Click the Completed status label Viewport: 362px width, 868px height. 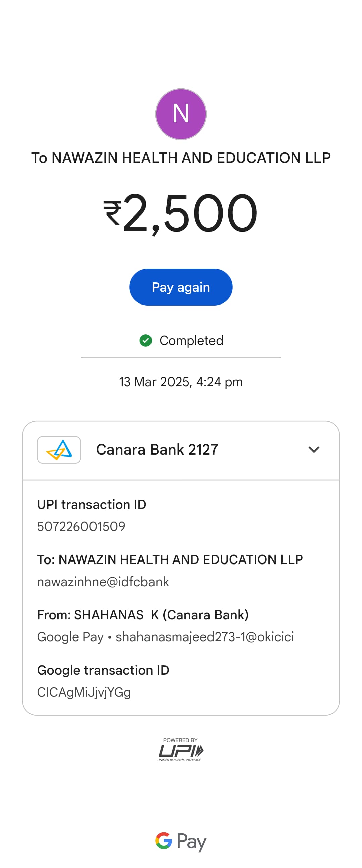tap(191, 341)
